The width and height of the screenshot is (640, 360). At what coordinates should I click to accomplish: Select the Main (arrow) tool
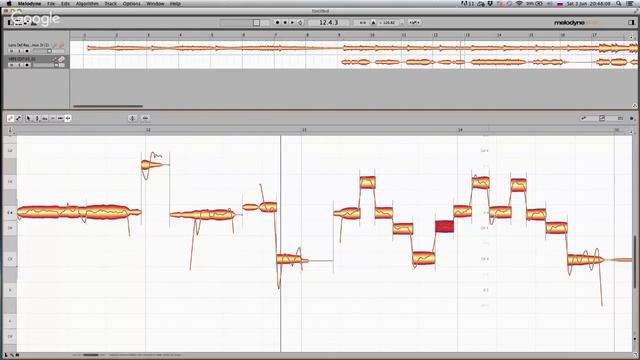(x=29, y=118)
